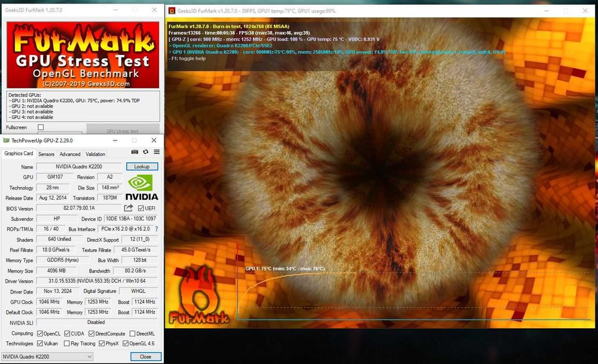Toggle the DirectML checkbox

click(x=132, y=334)
